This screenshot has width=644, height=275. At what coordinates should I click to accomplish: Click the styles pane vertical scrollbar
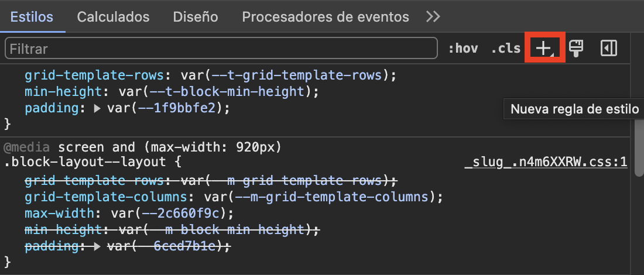point(637,140)
